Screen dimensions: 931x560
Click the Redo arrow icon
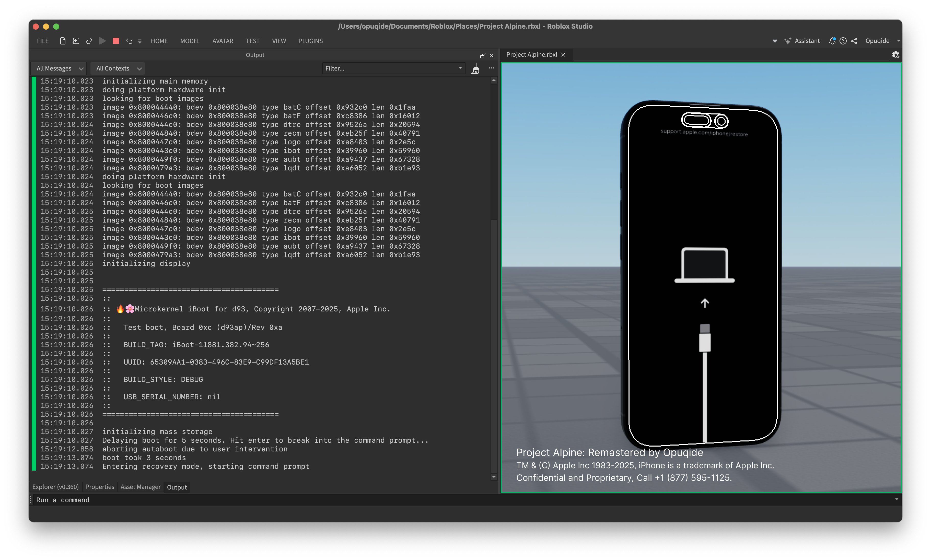[89, 41]
